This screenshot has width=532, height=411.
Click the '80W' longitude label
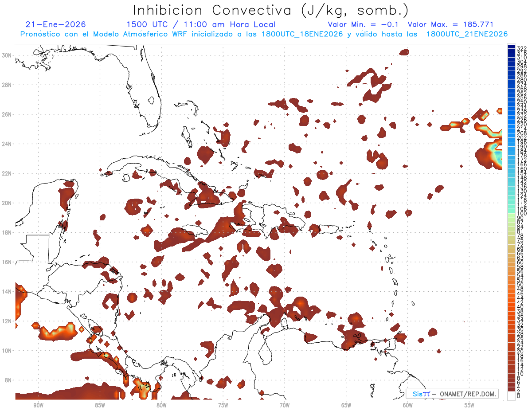tap(161, 405)
